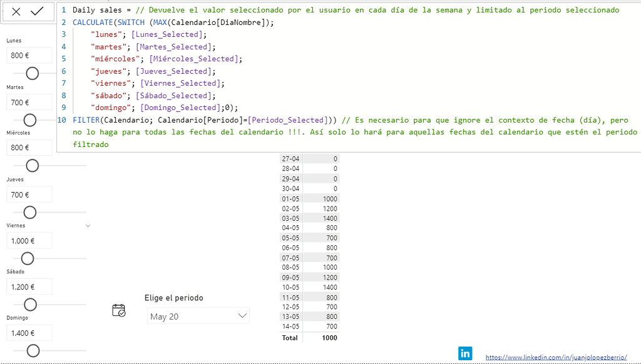Click the Miércoles slider handle

32,166
